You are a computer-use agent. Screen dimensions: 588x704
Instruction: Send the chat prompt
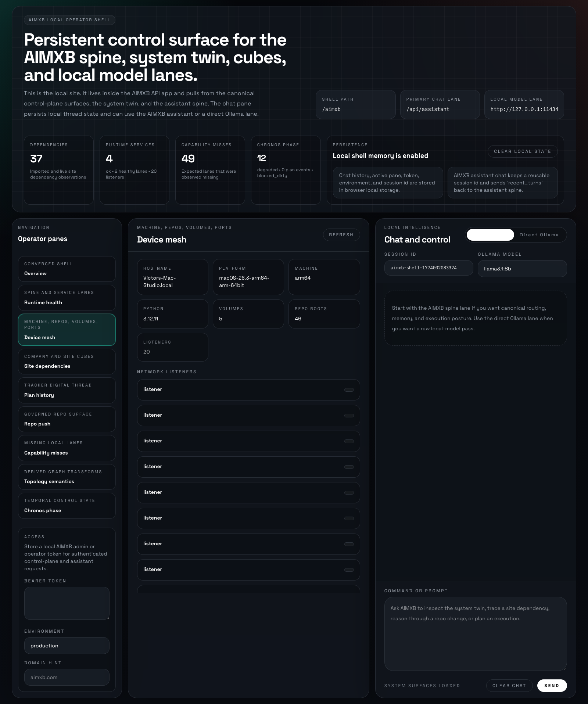click(552, 686)
